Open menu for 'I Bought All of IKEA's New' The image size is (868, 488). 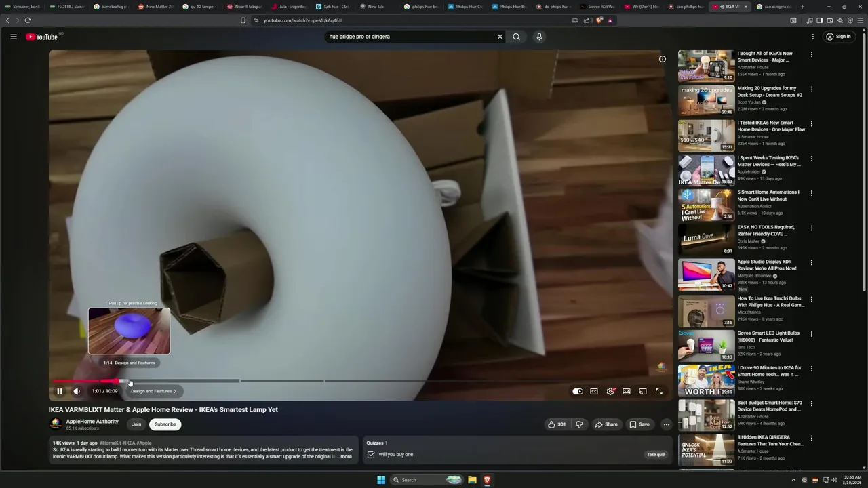(811, 54)
